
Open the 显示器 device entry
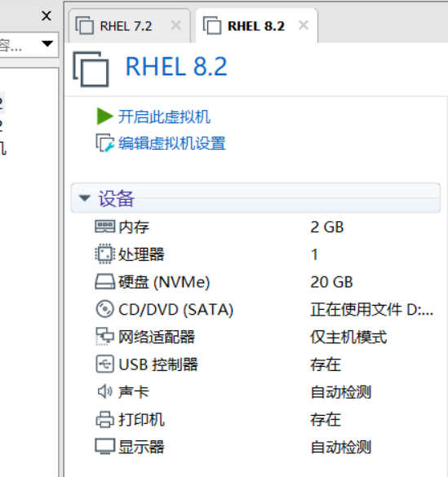pyautogui.click(x=141, y=447)
